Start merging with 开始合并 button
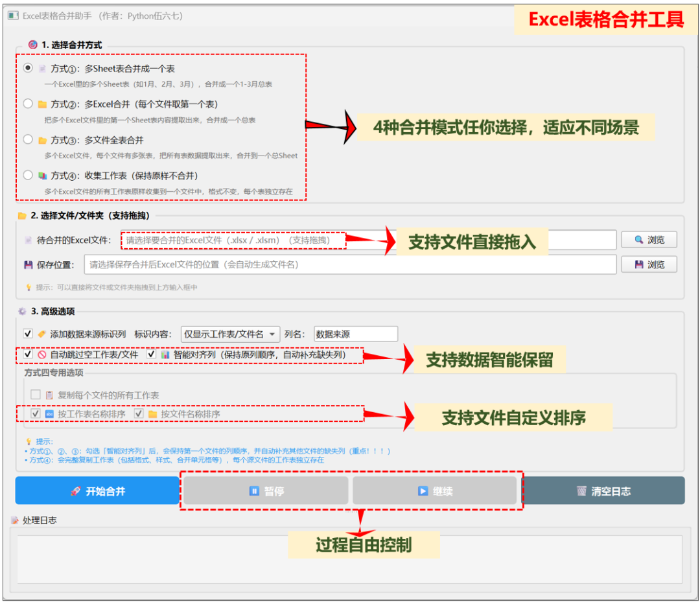This screenshot has height=604, width=700. pos(97,491)
